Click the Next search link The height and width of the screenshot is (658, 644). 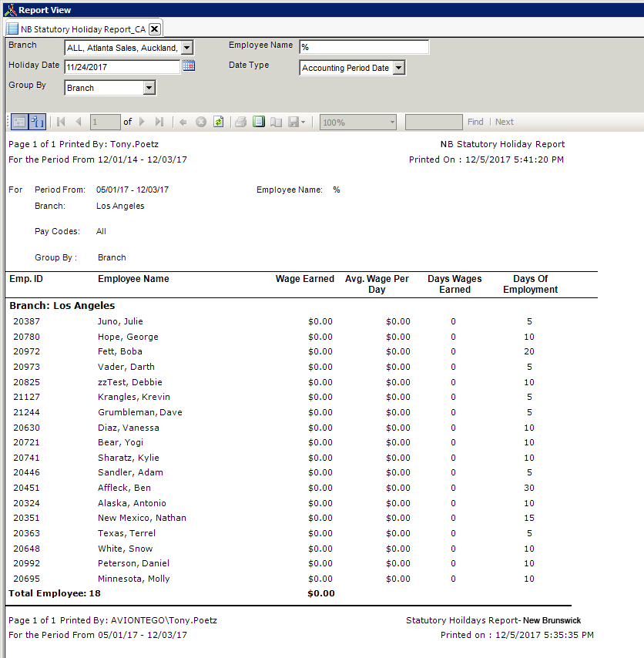pyautogui.click(x=505, y=122)
